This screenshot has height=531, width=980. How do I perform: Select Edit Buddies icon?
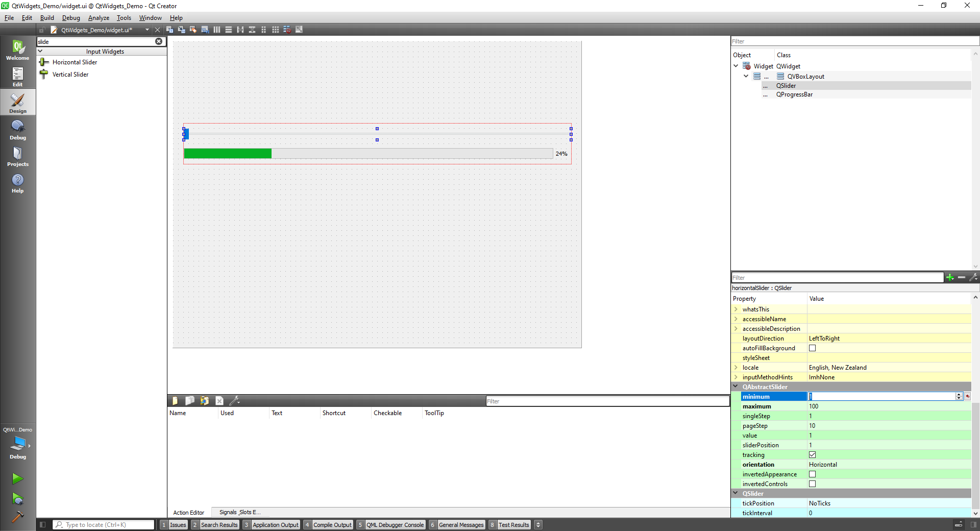click(193, 30)
